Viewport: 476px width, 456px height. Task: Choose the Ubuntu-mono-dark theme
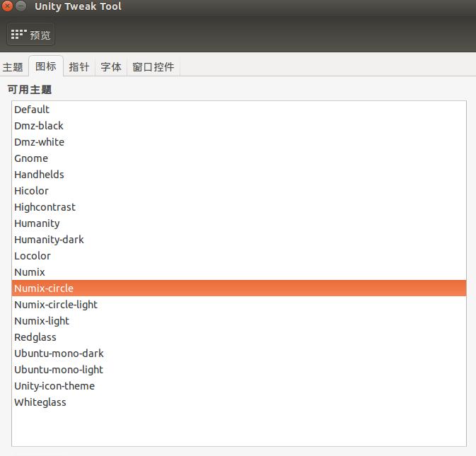239,353
